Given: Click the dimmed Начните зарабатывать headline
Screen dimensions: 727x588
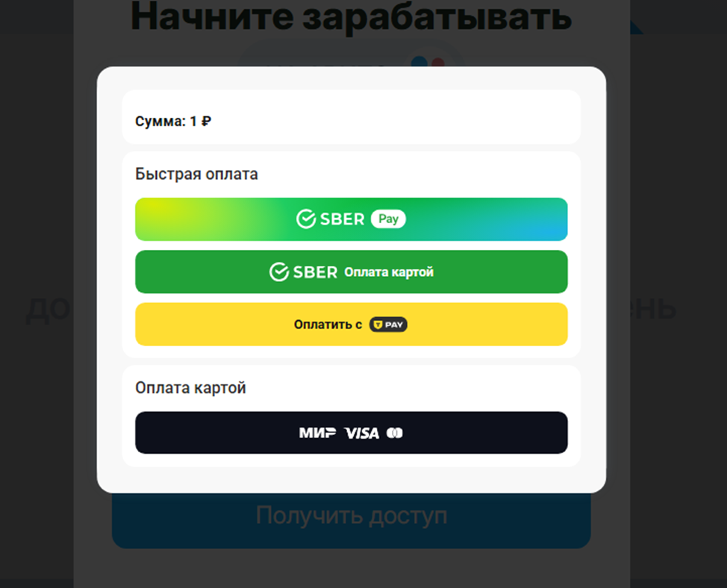Looking at the screenshot, I should [x=351, y=16].
